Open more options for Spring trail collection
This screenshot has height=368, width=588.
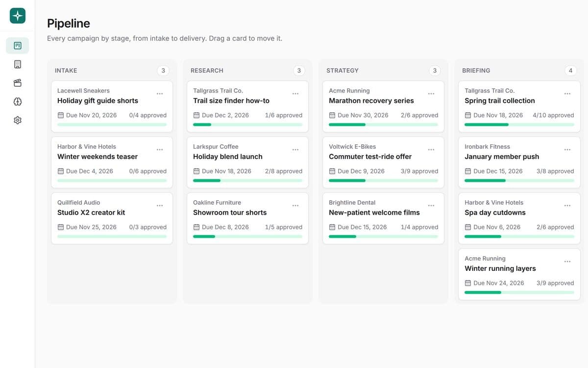point(567,94)
